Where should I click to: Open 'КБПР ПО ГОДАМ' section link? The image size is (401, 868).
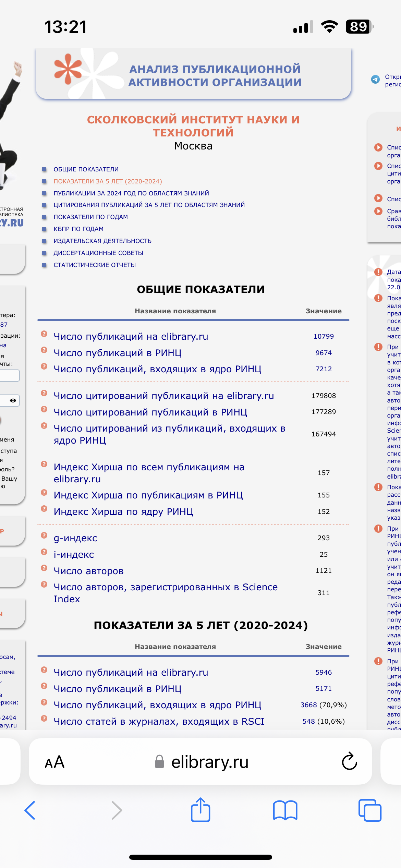[78, 229]
